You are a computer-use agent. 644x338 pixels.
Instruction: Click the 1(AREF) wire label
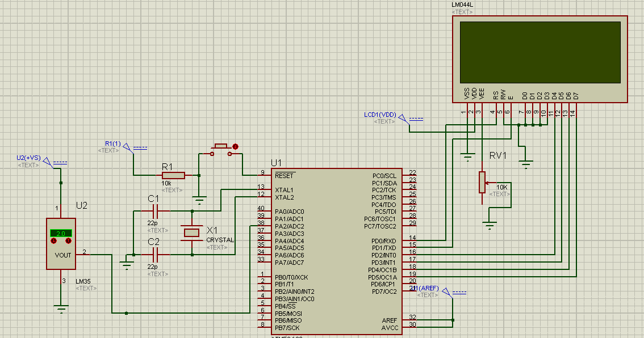coord(423,288)
